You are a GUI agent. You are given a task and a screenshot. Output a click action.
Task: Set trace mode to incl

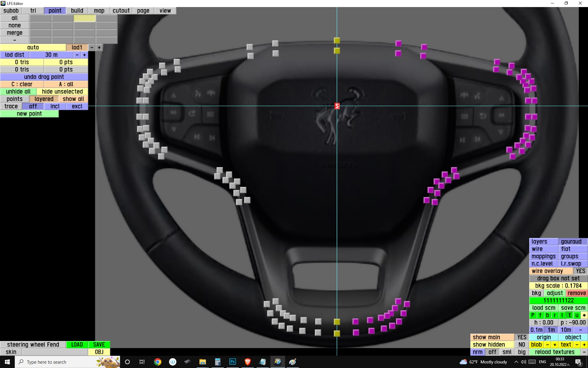coord(55,106)
